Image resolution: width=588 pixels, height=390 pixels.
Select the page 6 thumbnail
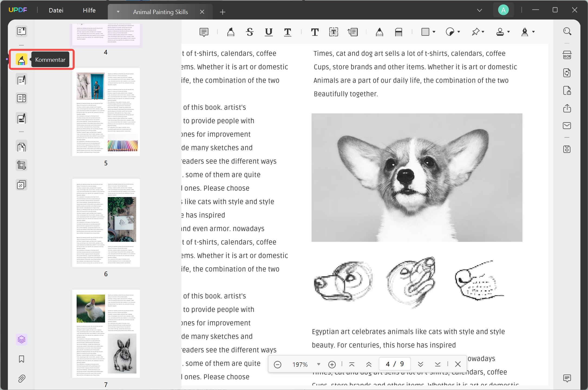click(106, 223)
